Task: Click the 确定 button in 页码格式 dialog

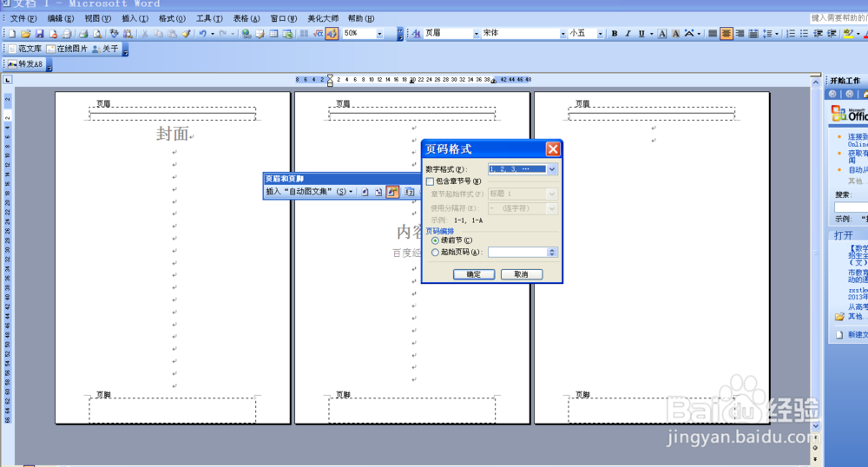Action: click(x=473, y=274)
